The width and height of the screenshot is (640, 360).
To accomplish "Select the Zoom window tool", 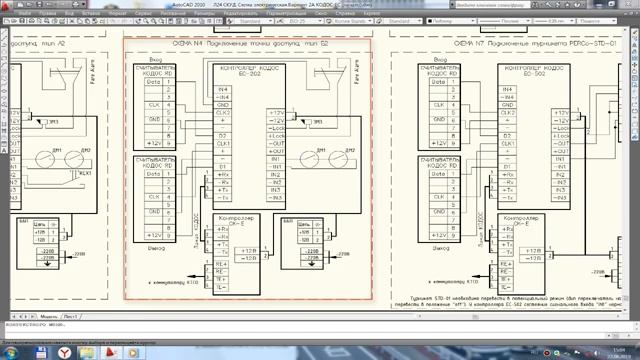I will point(153,21).
